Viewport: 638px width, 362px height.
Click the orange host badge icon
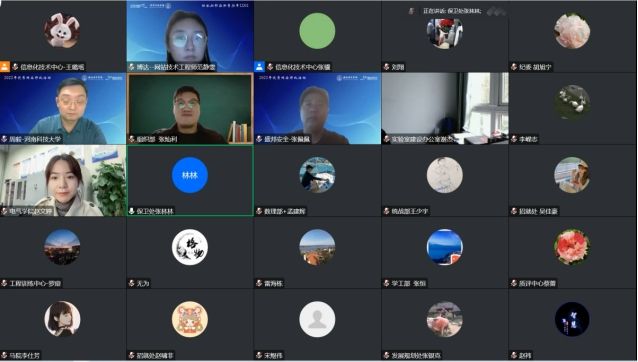[x=5, y=66]
